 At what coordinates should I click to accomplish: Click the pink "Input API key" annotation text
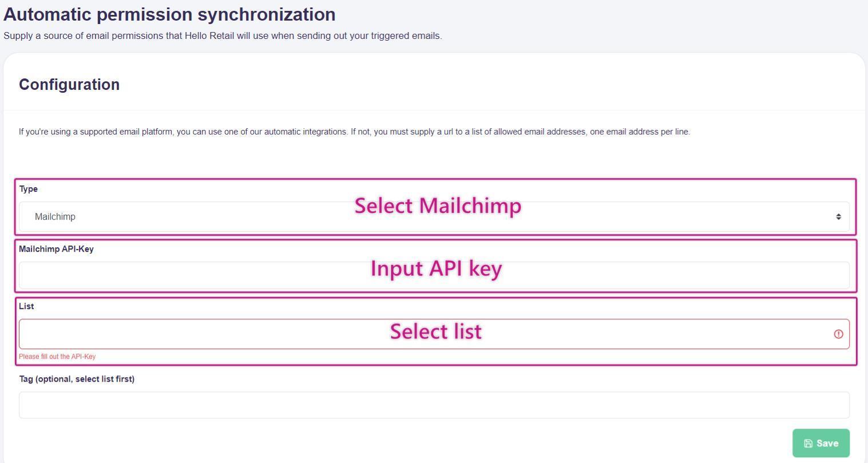[436, 268]
